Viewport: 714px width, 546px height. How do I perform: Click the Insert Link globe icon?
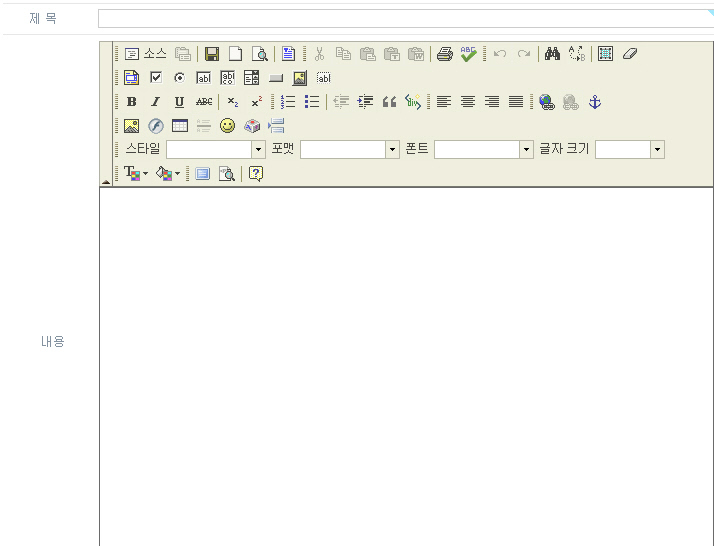(x=546, y=102)
